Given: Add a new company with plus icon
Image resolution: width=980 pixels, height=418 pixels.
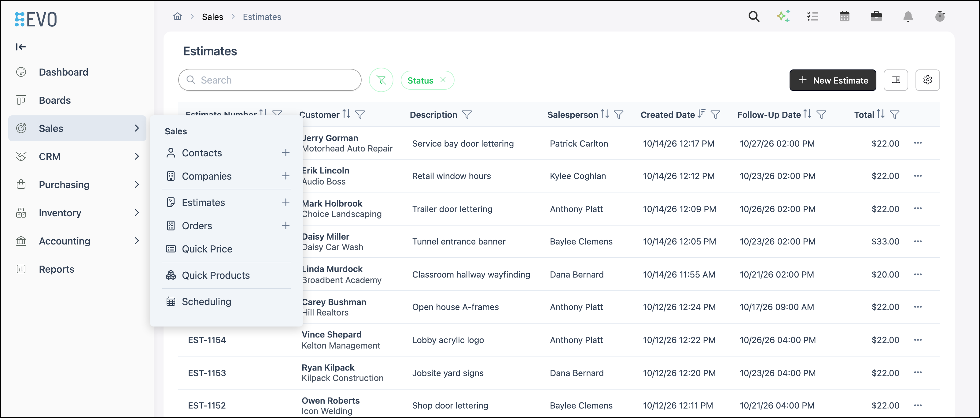Looking at the screenshot, I should coord(285,176).
